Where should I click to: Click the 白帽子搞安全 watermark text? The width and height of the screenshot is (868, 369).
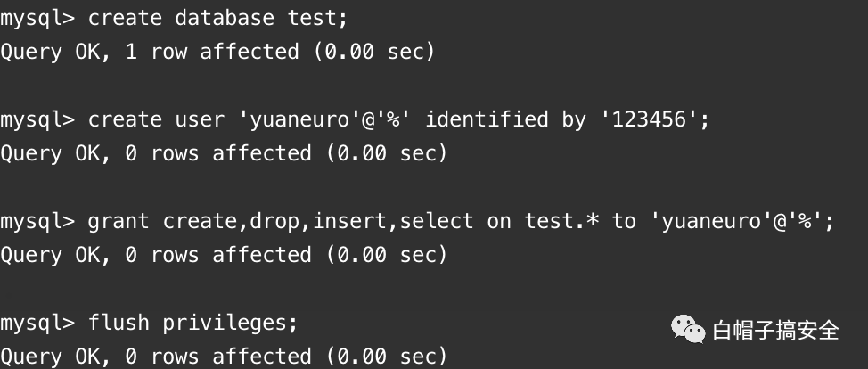tap(776, 331)
